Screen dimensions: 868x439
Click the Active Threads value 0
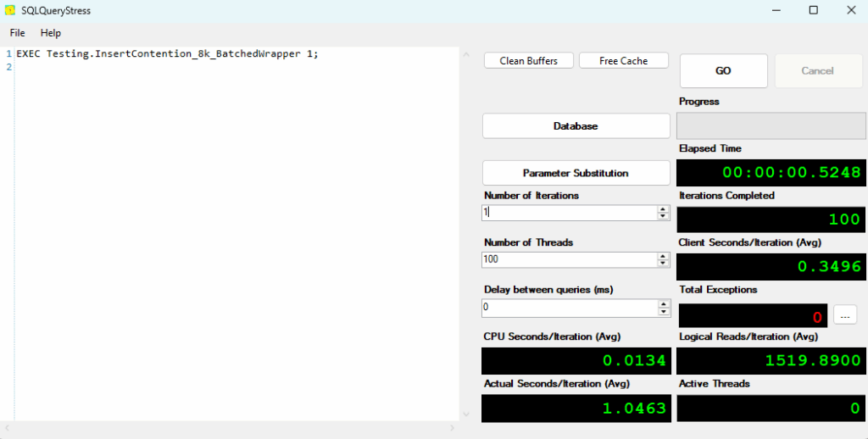click(856, 408)
